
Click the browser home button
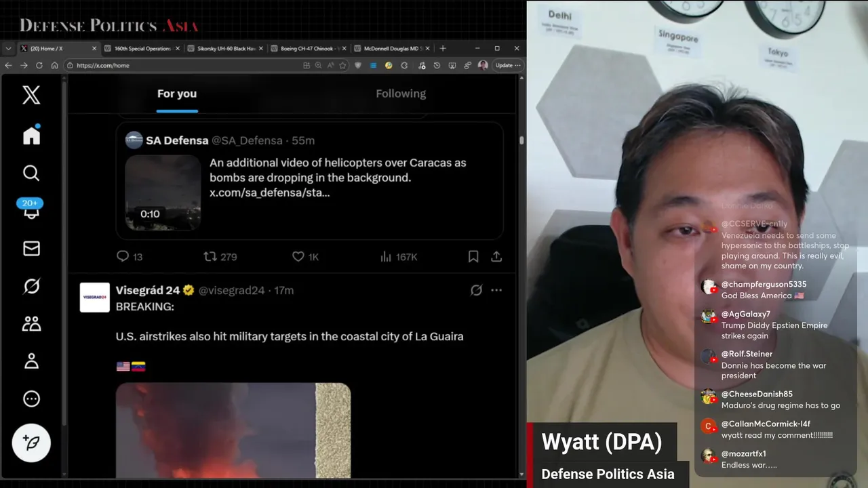tap(54, 65)
